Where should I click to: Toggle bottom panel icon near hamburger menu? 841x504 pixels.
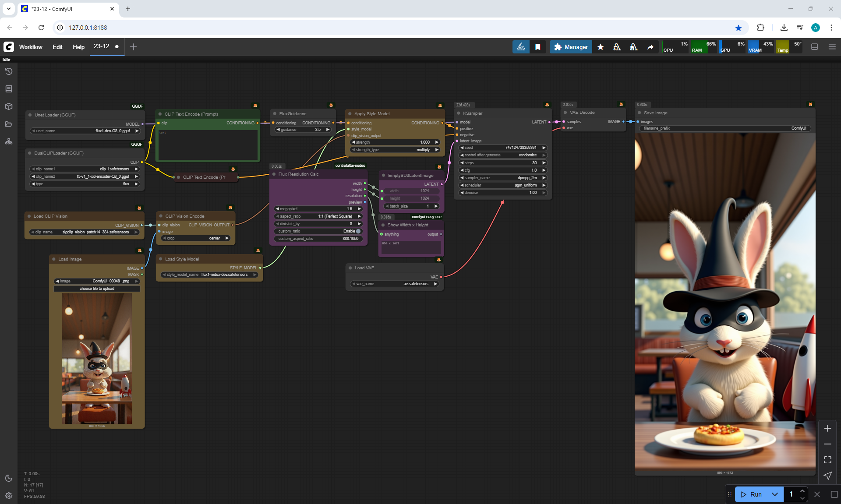click(814, 47)
